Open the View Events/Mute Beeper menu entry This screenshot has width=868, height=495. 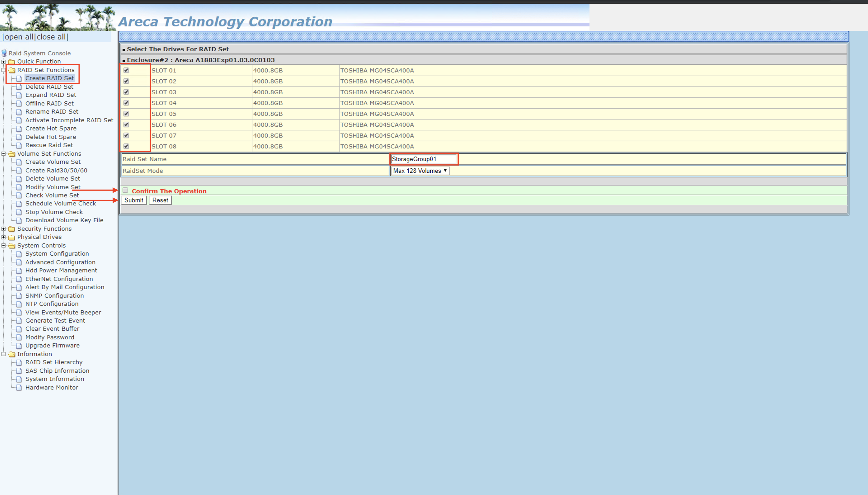coord(63,312)
